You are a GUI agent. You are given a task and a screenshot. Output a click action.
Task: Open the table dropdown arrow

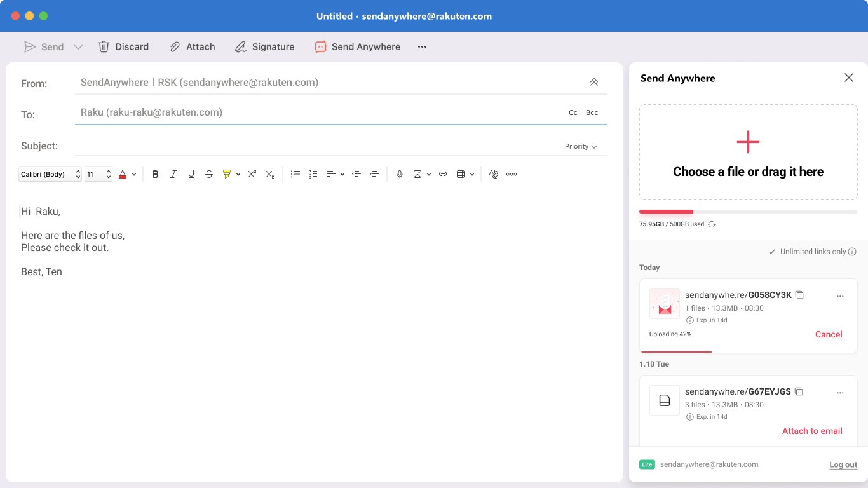click(x=472, y=174)
